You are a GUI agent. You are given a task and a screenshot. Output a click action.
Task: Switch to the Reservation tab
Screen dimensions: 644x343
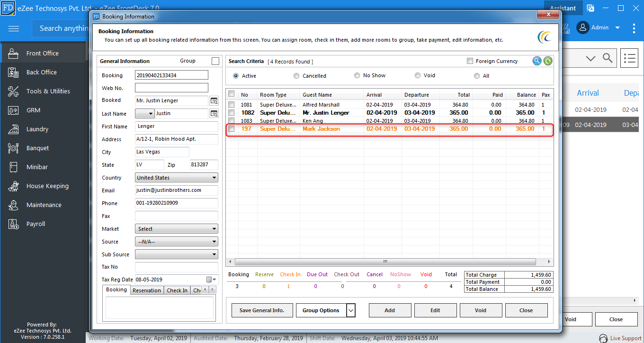coord(147,290)
